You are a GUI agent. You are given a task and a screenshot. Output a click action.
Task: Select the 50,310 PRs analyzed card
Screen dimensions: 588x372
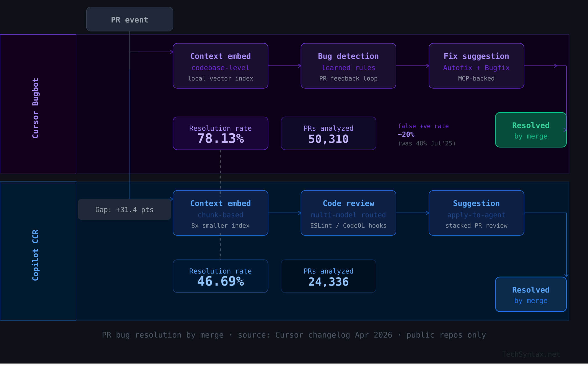(328, 134)
